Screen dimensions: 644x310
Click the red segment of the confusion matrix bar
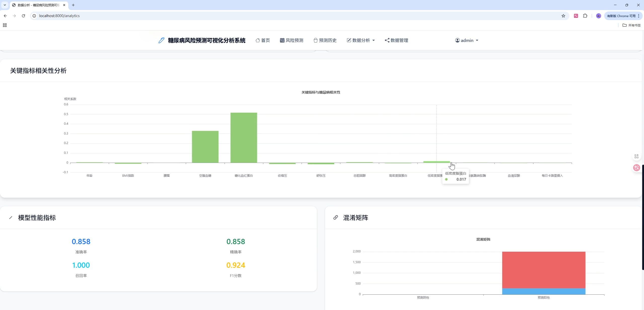544,270
